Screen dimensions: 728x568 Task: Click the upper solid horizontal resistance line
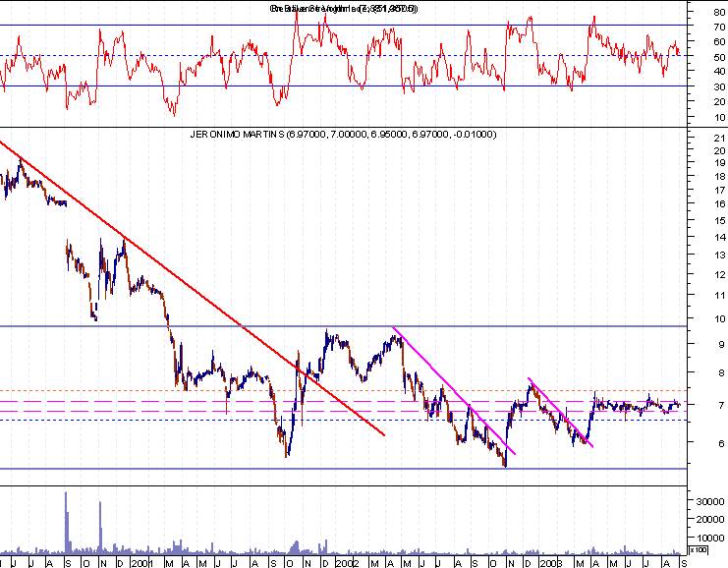[x=343, y=326]
